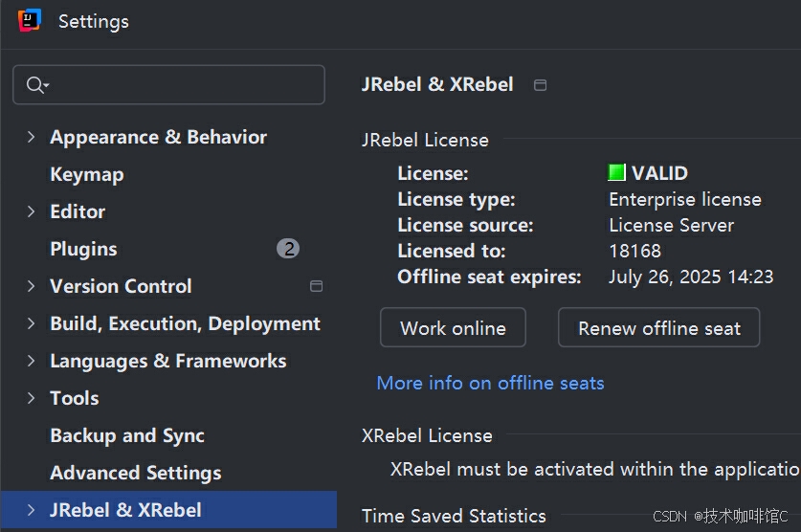Click the expiry date July 26, 2025 14:23
This screenshot has width=801, height=532.
(691, 277)
